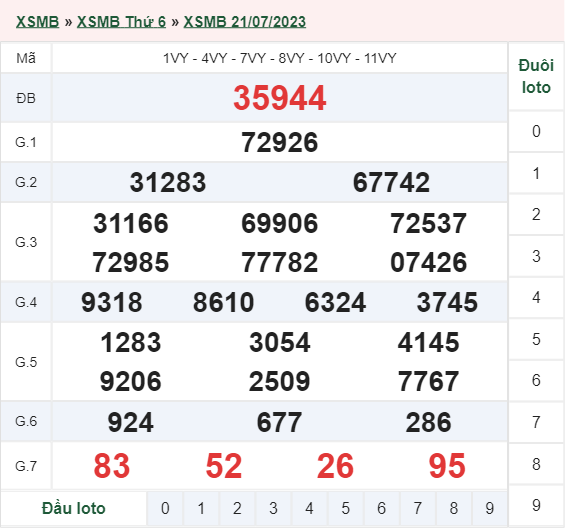Viewport: 565px width, 528px height.
Task: Click the Mã row label
Action: pyautogui.click(x=26, y=58)
